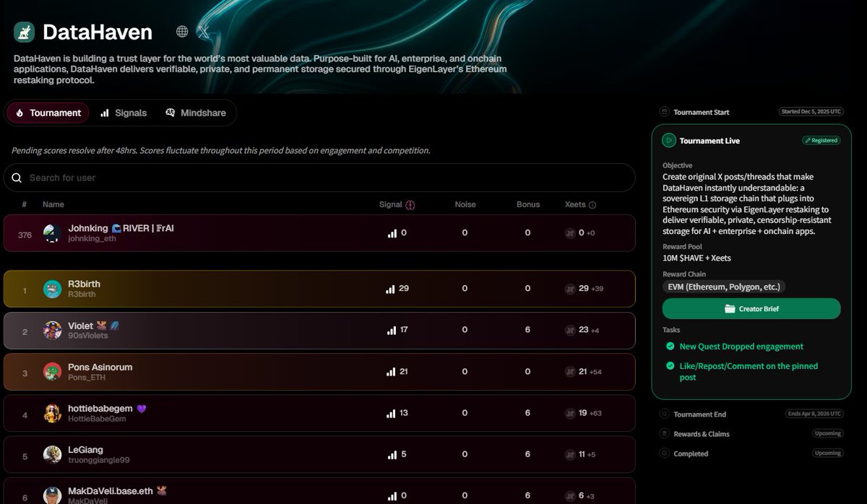
Task: Click the signal bars icon in LeGiang row
Action: tap(391, 455)
